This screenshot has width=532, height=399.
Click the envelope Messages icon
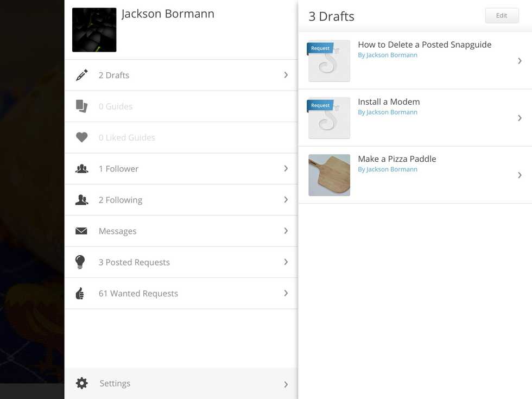(x=81, y=231)
